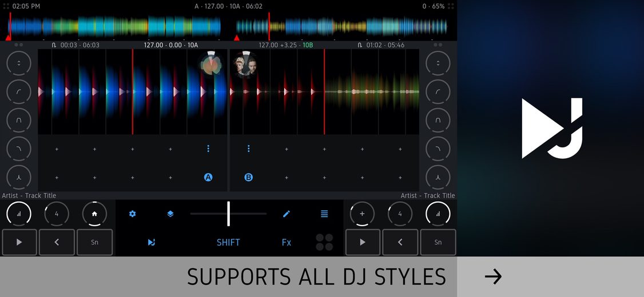This screenshot has width=644, height=297.
Task: Tap deck B back arrow button
Action: tap(400, 242)
